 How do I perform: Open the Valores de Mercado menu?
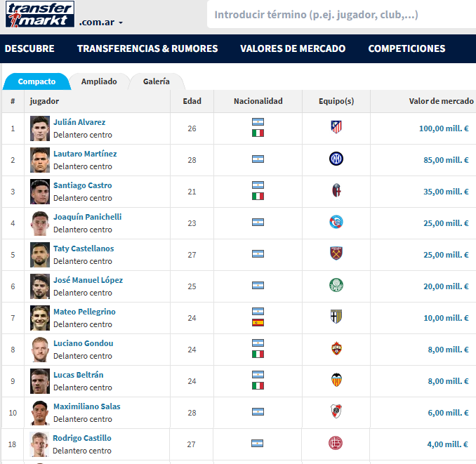(293, 48)
